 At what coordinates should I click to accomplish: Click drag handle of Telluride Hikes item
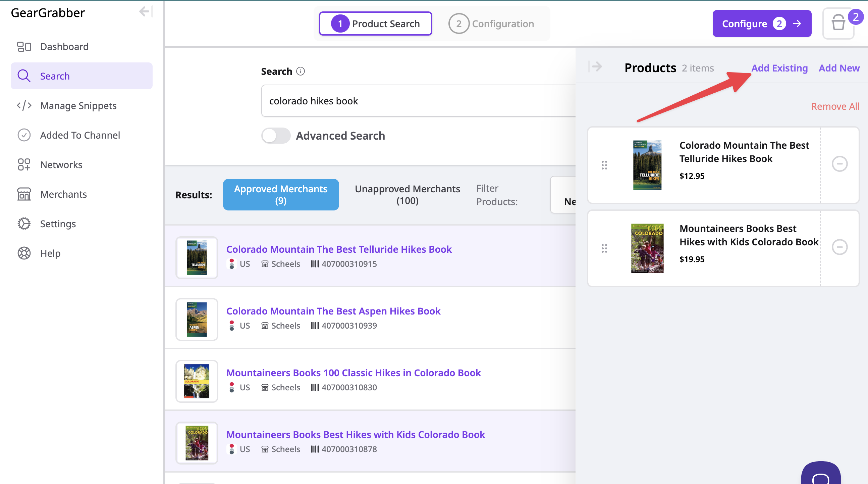(604, 165)
